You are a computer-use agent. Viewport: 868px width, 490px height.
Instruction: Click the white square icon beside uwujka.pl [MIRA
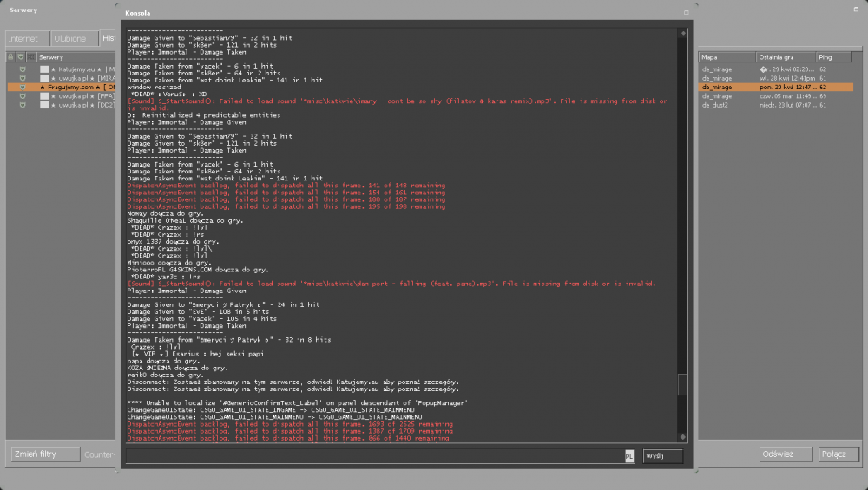(44, 79)
